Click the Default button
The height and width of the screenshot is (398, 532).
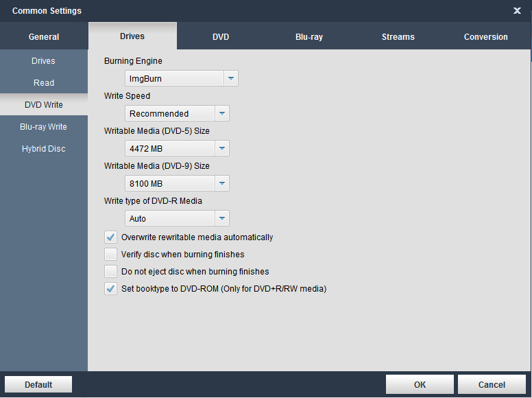click(38, 384)
